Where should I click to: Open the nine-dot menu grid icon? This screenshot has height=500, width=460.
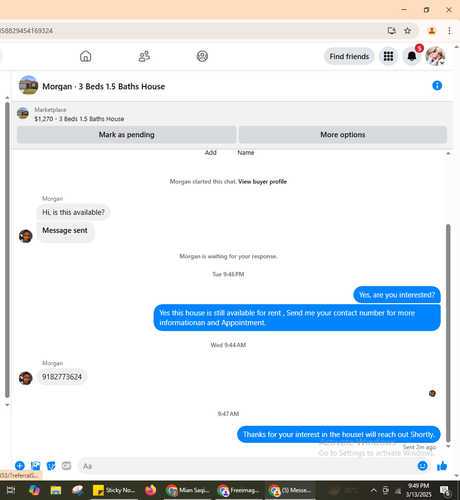point(388,56)
